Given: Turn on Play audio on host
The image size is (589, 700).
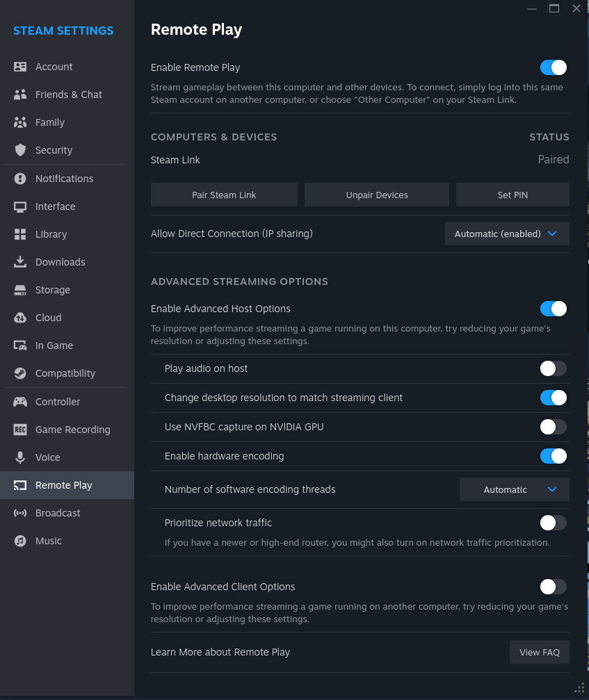Looking at the screenshot, I should (554, 368).
